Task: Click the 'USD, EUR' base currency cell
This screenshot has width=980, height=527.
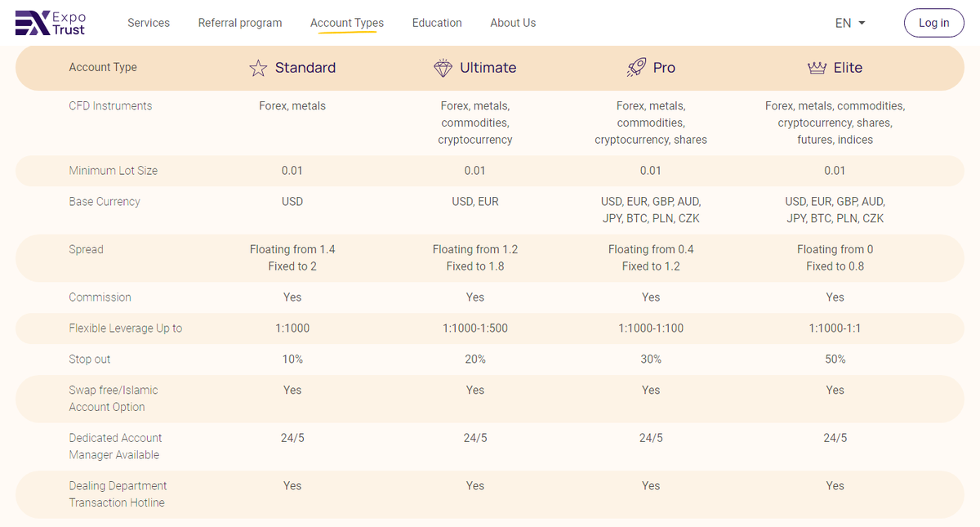Action: pyautogui.click(x=475, y=202)
